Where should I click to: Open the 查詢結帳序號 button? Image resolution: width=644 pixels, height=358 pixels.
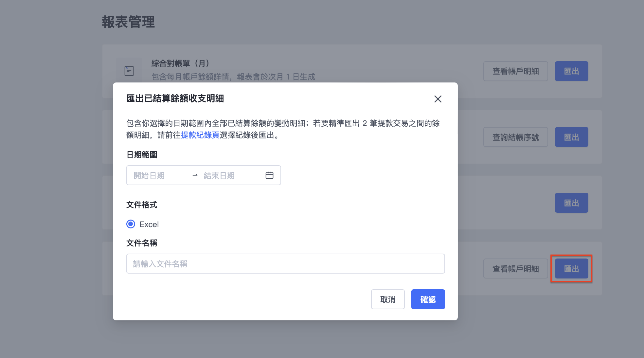pyautogui.click(x=516, y=137)
